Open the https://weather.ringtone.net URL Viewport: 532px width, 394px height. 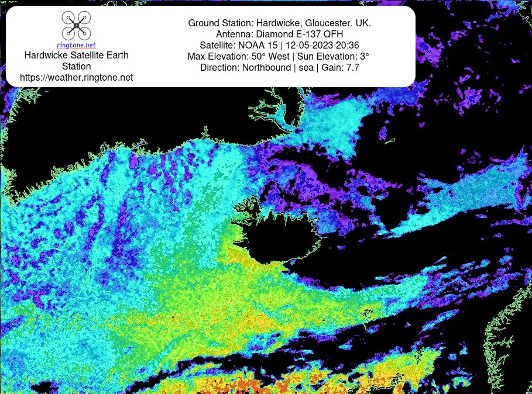click(76, 78)
